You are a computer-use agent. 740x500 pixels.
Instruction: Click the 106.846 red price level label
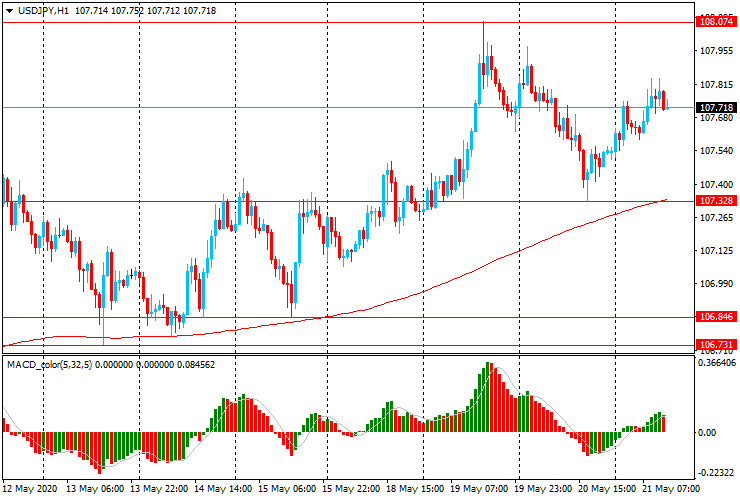point(716,317)
